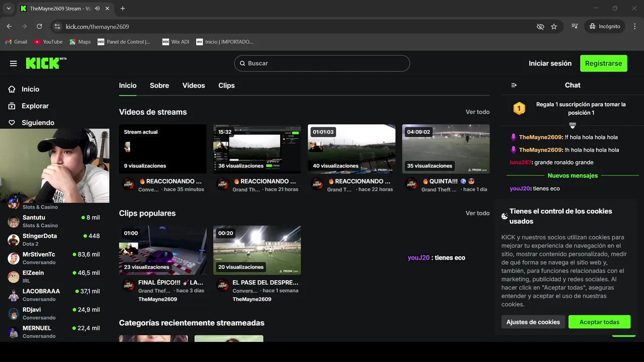Go back with browser back arrow
Viewport: 644px width, 362px height.
pos(9,27)
